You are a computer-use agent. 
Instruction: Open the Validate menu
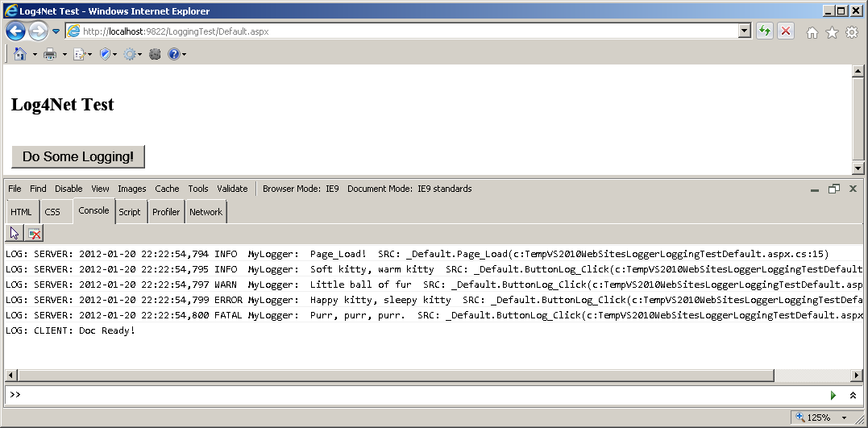pyautogui.click(x=232, y=189)
